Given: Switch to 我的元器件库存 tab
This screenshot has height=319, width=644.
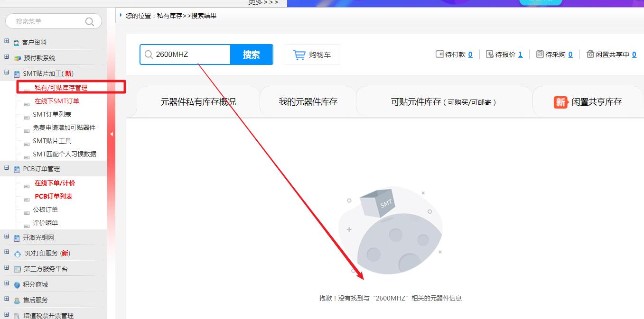Looking at the screenshot, I should pos(308,102).
